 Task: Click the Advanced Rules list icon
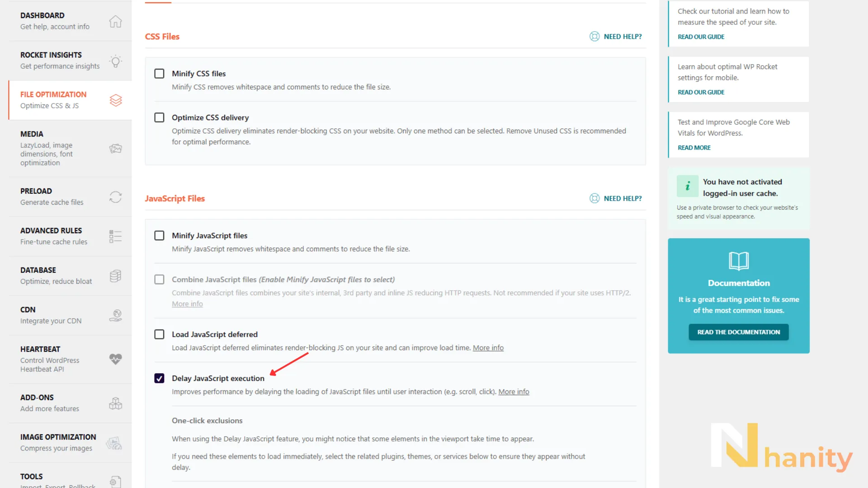(x=116, y=236)
